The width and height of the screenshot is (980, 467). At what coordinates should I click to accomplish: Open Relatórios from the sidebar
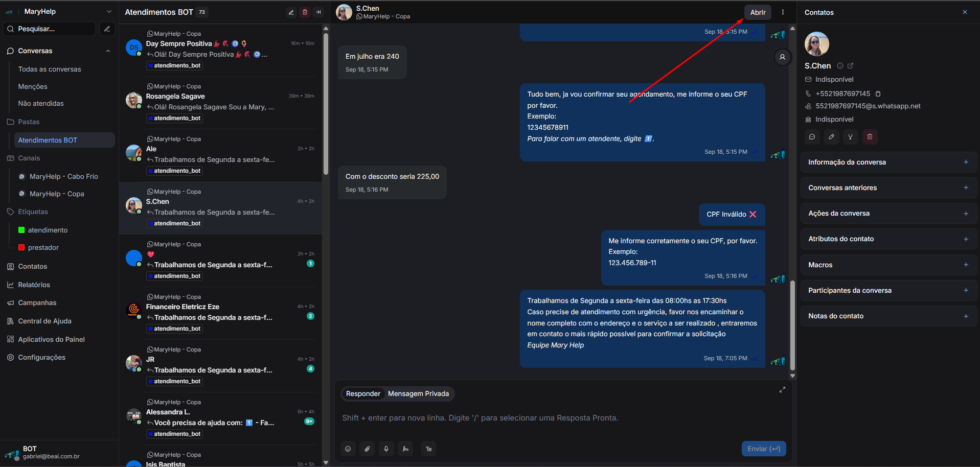pyautogui.click(x=34, y=285)
